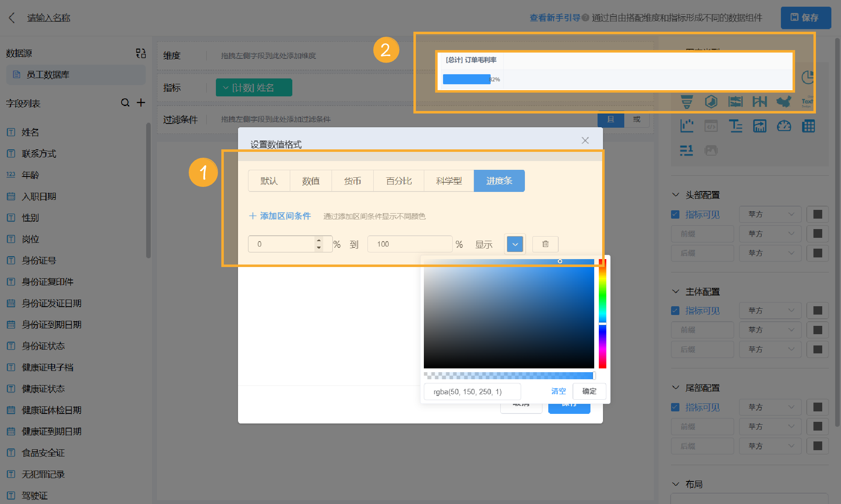Toggle 指标可见 checkbox under 主体配置

(675, 310)
